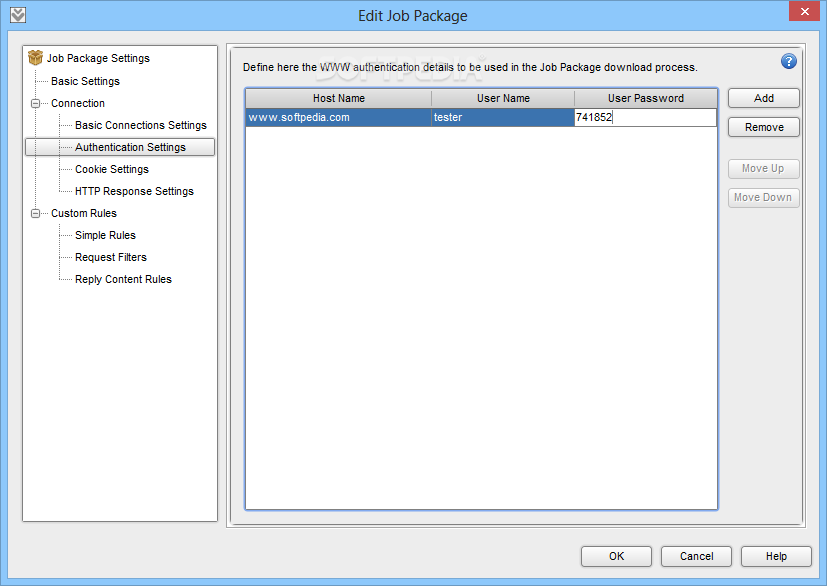Screen dimensions: 827x586
Task: Open Cookie Settings page
Action: click(112, 169)
